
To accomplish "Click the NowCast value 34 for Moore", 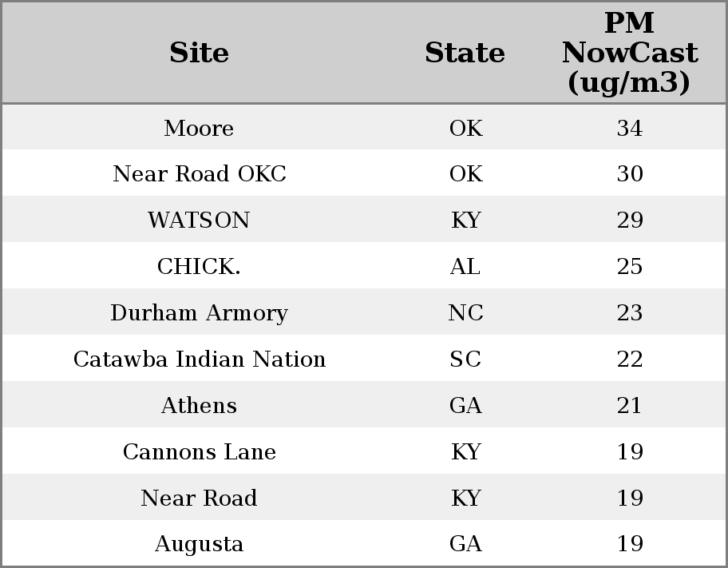I will [629, 129].
